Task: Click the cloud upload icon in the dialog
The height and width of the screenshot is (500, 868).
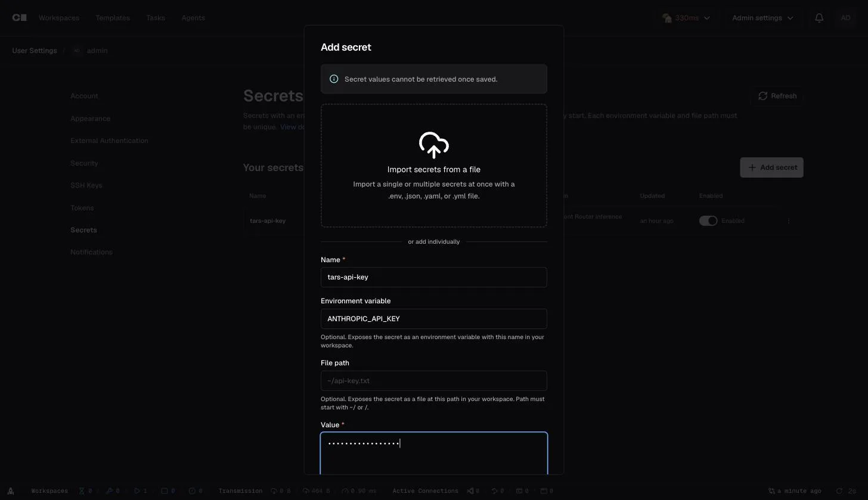Action: 434,145
